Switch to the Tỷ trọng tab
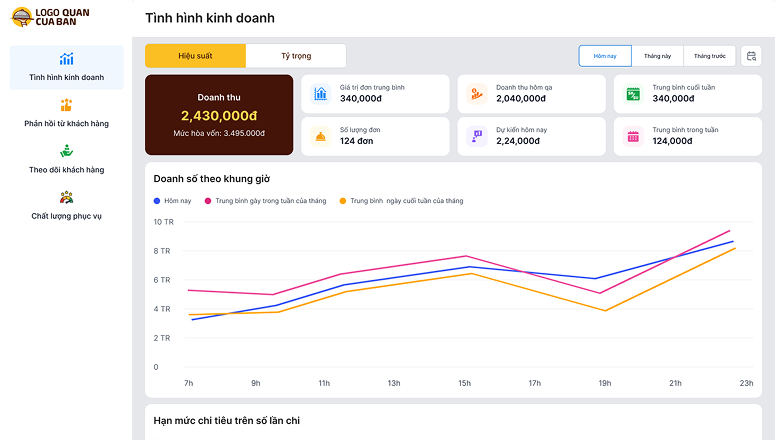 296,56
